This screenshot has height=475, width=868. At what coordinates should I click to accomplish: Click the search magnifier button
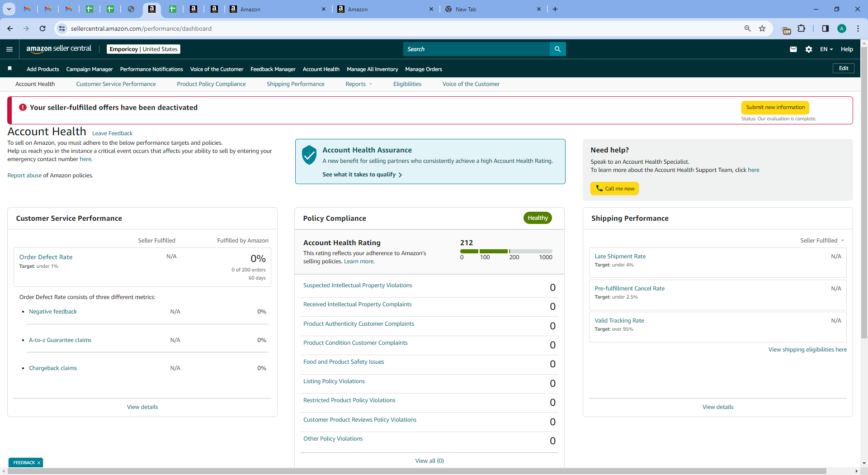tap(557, 49)
